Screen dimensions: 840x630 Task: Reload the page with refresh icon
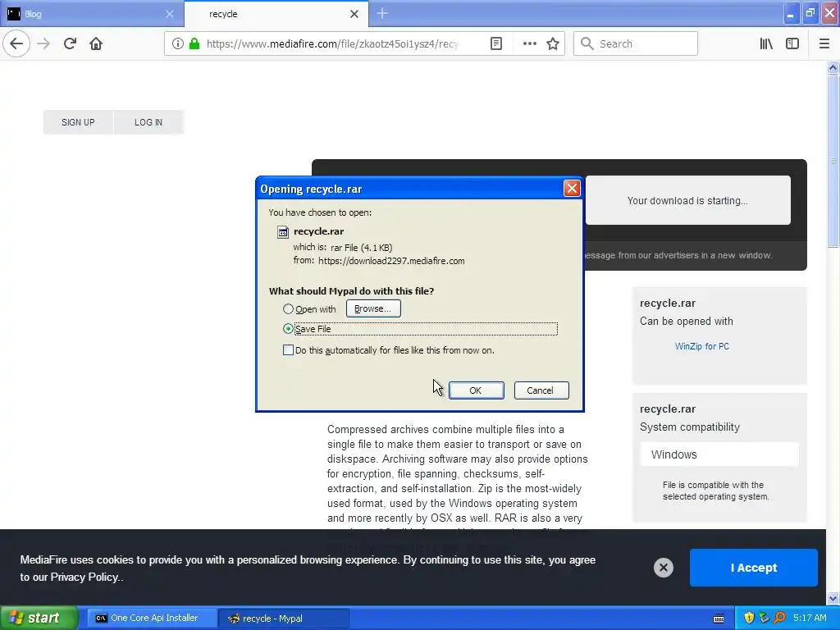click(70, 43)
